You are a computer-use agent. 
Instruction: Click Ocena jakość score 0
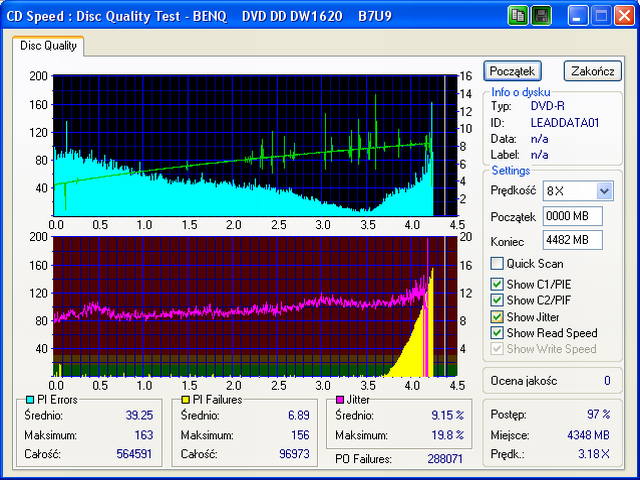[607, 381]
